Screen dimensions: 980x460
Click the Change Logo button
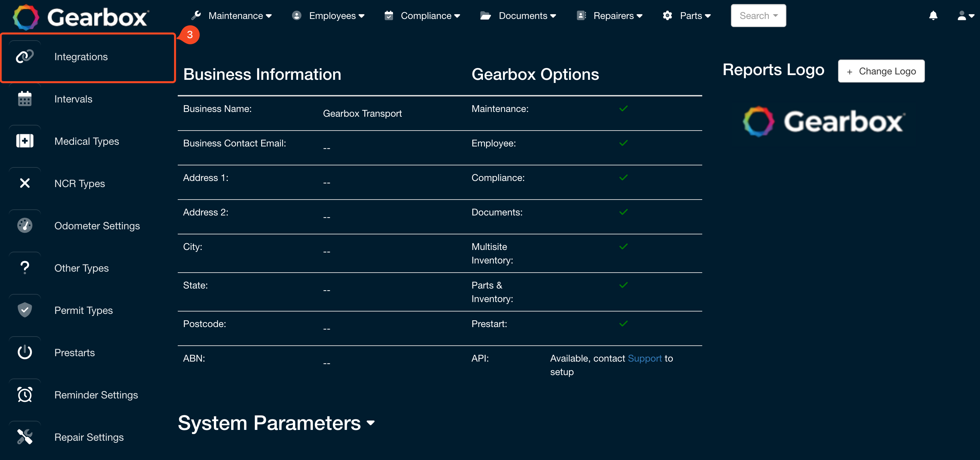tap(881, 71)
